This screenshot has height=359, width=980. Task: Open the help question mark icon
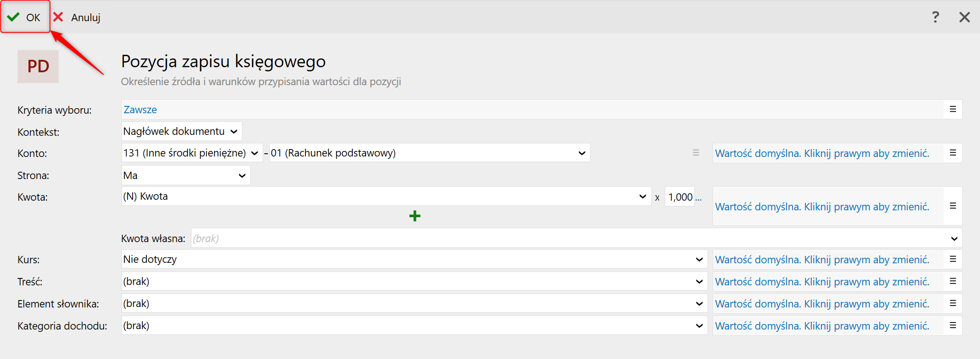(x=935, y=17)
